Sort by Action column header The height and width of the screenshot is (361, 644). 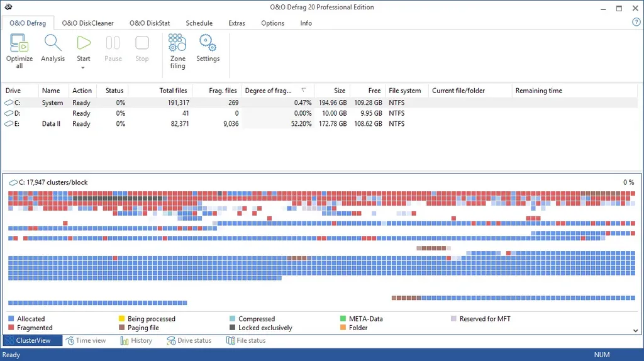pyautogui.click(x=82, y=91)
